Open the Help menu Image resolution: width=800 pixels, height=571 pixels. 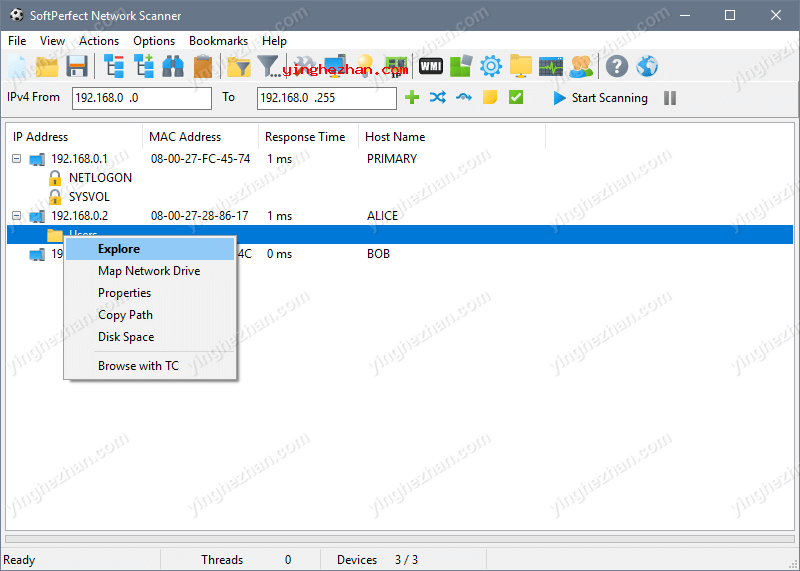[x=274, y=41]
